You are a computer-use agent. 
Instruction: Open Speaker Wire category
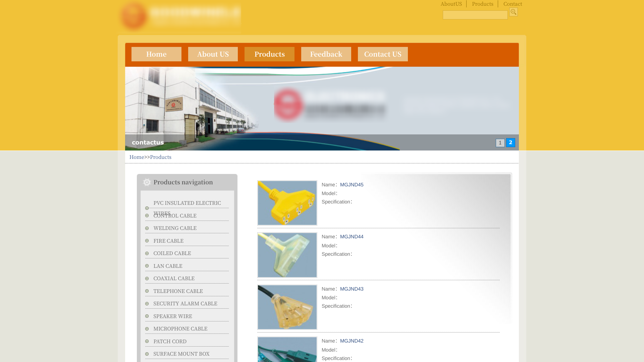173,316
